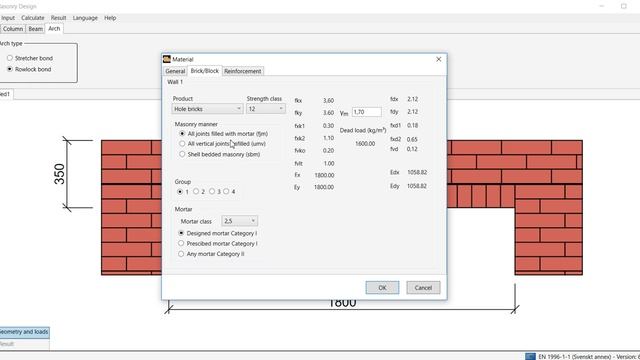Choose Group 4 radio button
Image resolution: width=640 pixels, height=360 pixels.
226,191
